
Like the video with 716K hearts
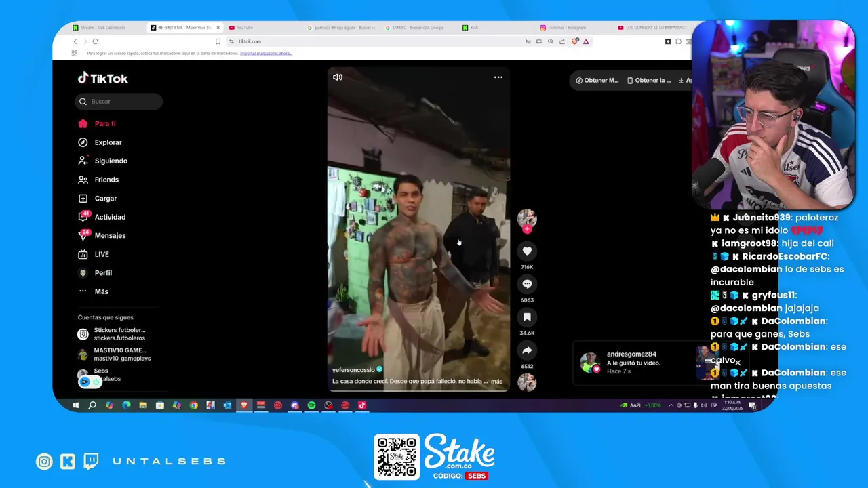(527, 251)
